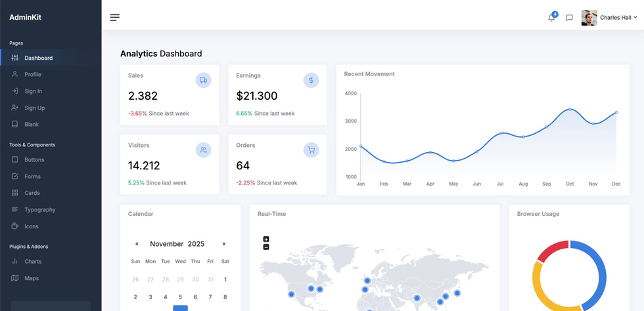
Task: Click the Buttons square icon in sidebar
Action: 14,159
